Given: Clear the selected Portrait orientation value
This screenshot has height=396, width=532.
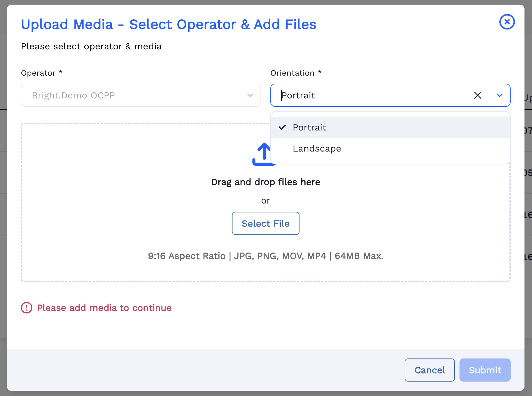Looking at the screenshot, I should tap(477, 95).
